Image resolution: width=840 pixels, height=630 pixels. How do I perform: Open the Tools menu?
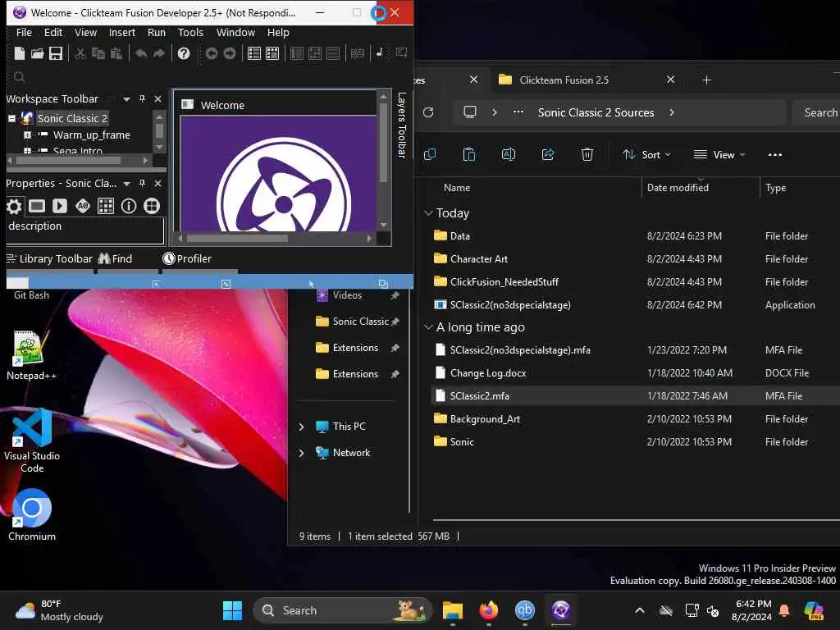click(190, 32)
